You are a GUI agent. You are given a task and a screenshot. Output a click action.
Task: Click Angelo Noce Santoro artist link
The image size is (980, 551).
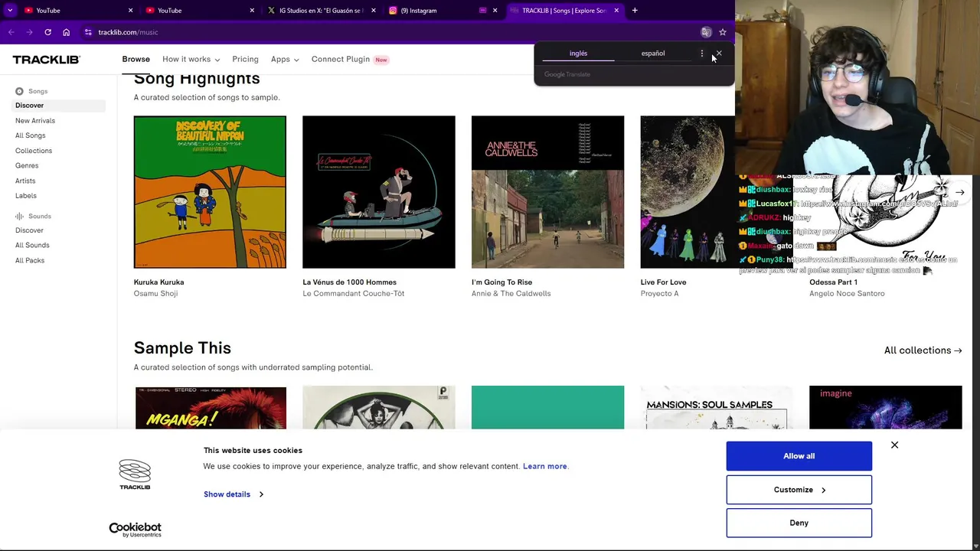[847, 293]
